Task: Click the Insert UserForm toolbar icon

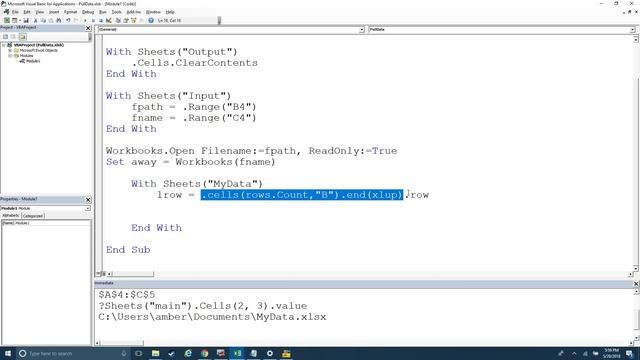Action: [x=14, y=20]
